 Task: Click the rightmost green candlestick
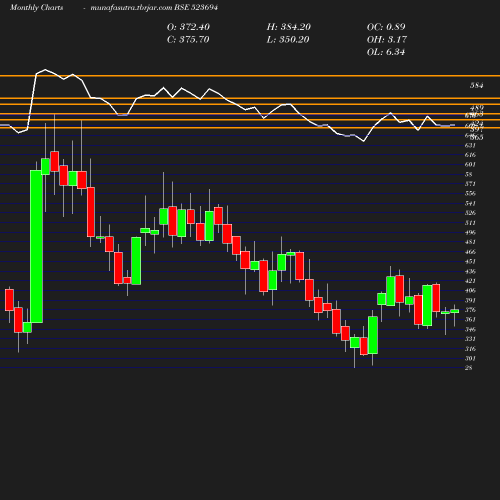(x=455, y=311)
